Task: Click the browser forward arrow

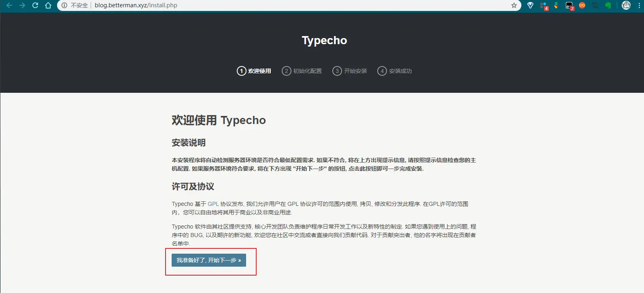Action: [x=22, y=5]
